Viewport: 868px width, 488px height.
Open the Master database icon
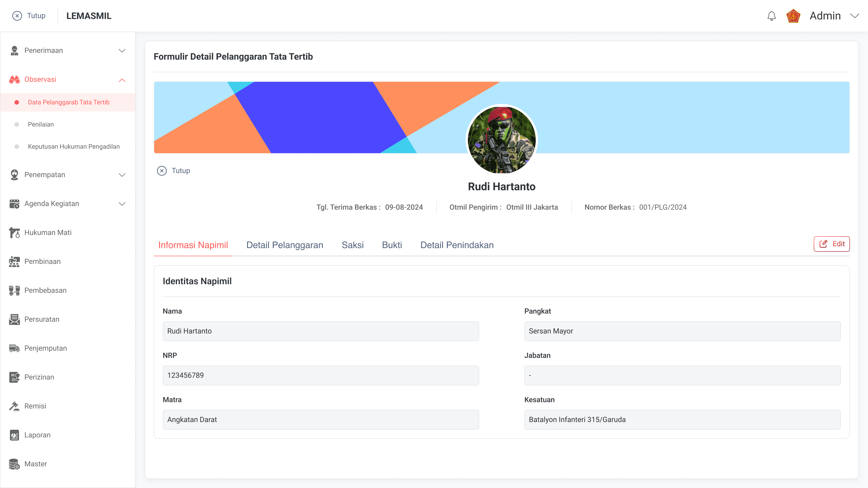click(x=14, y=464)
